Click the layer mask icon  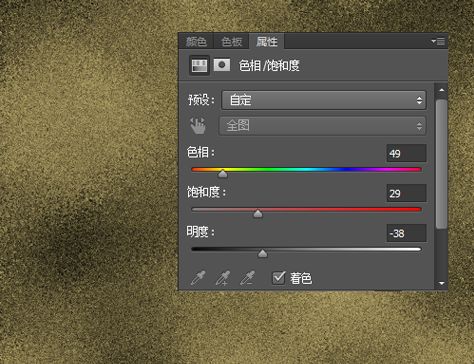222,65
